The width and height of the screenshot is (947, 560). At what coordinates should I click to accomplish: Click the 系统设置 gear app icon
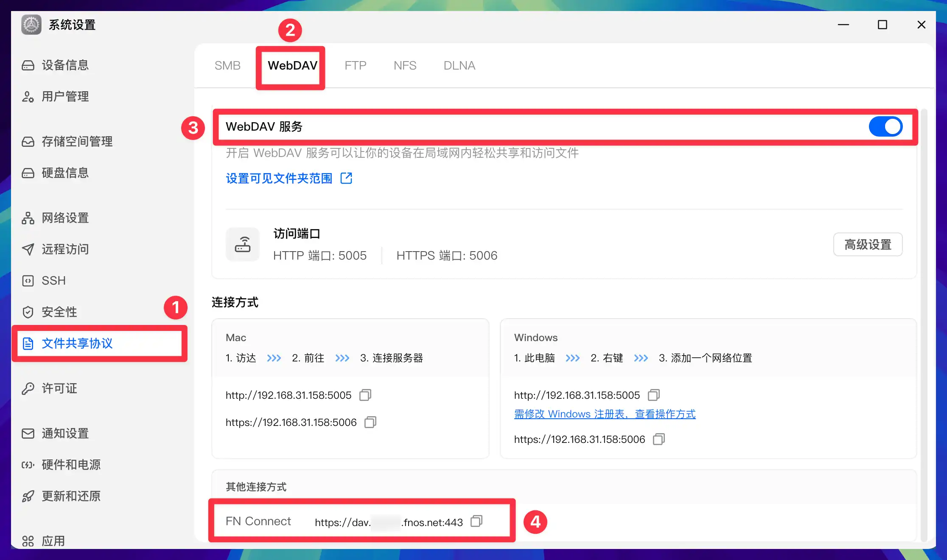coord(31,25)
